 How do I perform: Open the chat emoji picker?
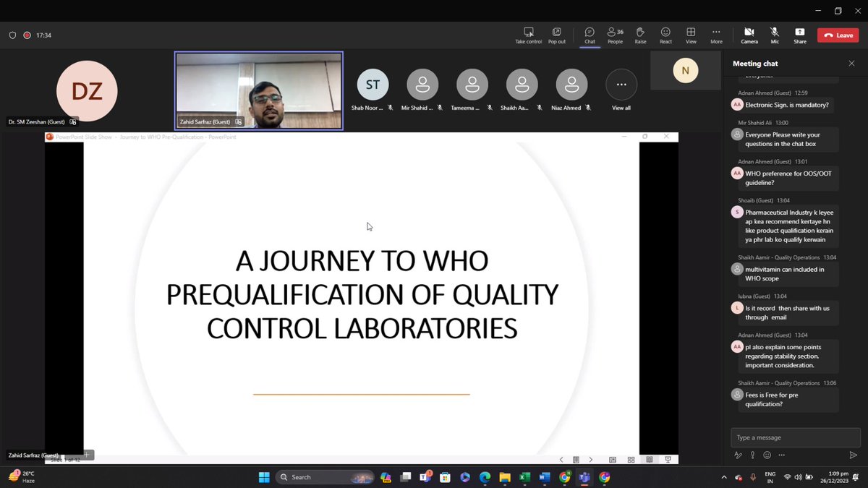click(x=767, y=455)
